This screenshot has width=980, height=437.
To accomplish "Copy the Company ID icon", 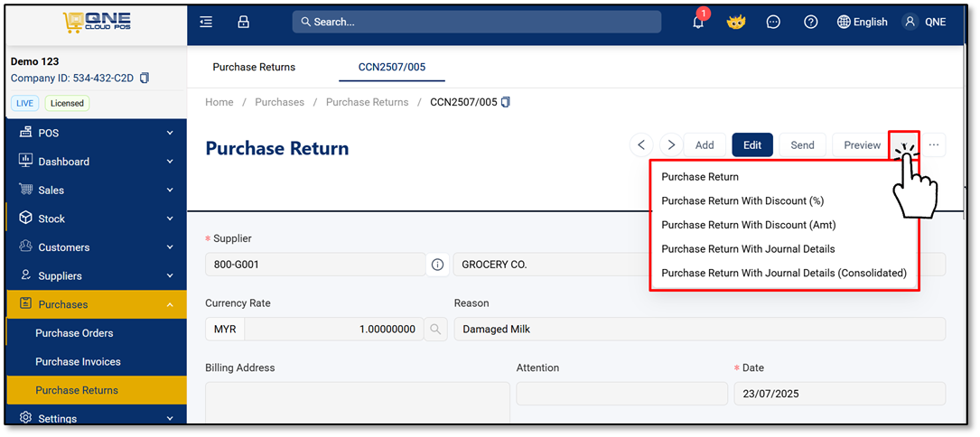I will (x=145, y=79).
